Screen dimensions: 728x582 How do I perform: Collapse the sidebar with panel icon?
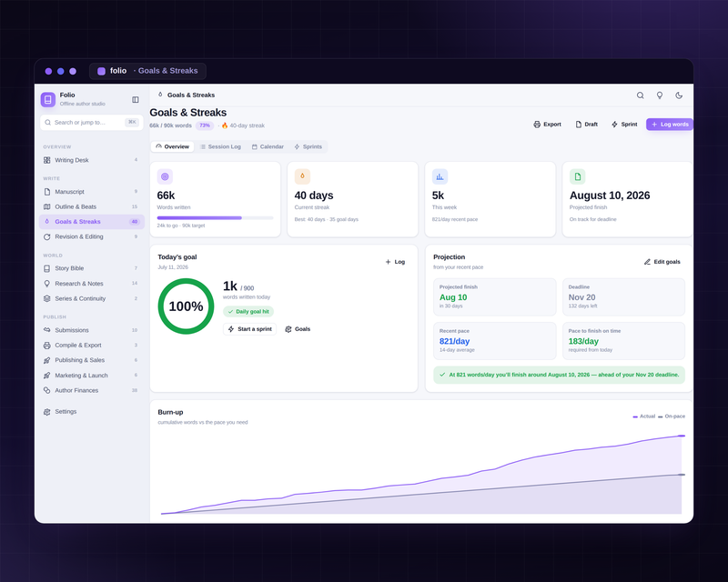tap(135, 99)
